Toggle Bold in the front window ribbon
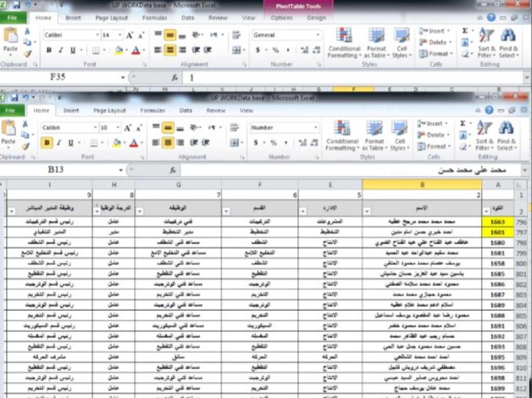Viewport: 532px width, 398px height. coord(46,143)
